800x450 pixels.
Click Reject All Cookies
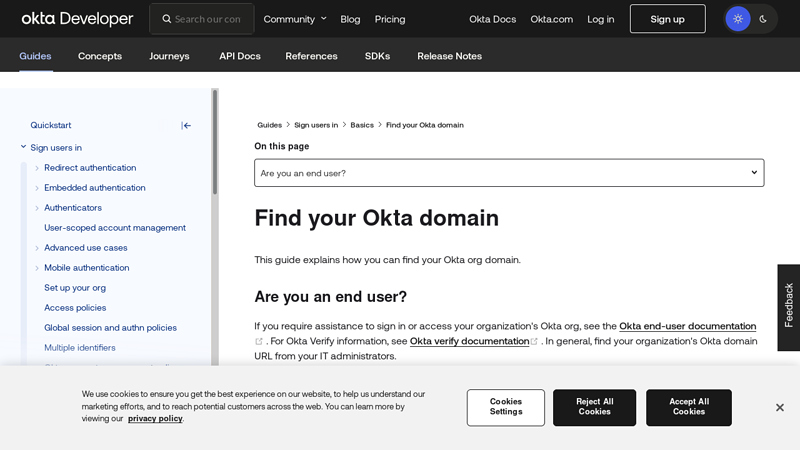594,407
